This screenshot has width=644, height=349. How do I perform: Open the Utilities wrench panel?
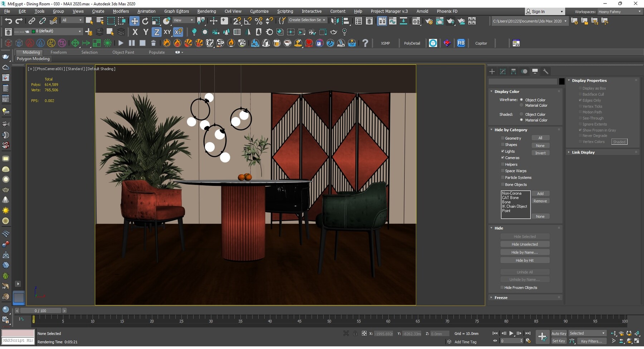[x=546, y=71]
